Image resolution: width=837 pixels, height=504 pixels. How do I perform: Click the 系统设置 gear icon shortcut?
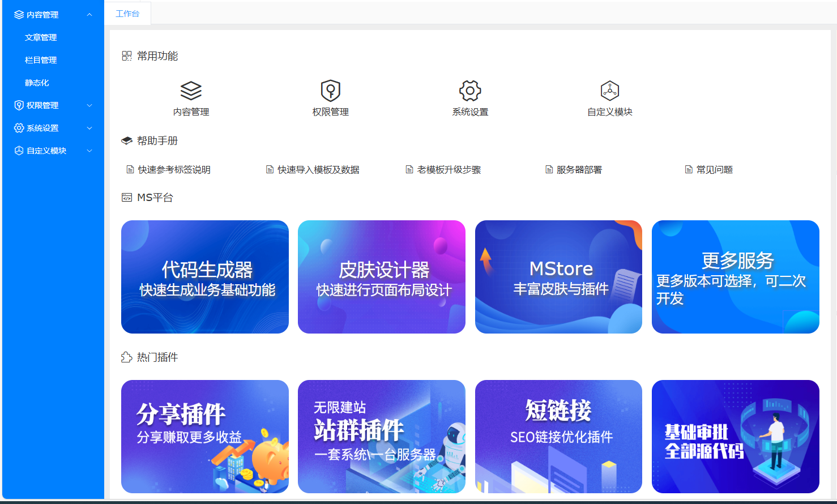click(470, 91)
